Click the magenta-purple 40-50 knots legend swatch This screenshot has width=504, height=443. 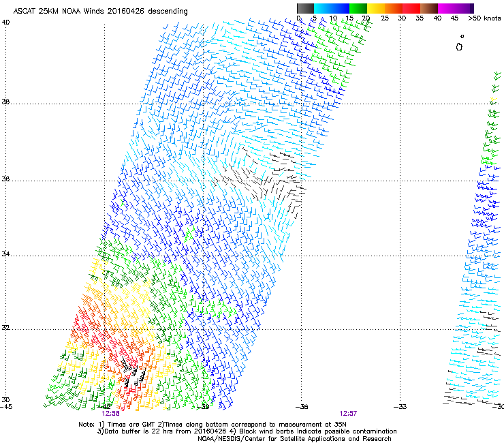pos(456,8)
